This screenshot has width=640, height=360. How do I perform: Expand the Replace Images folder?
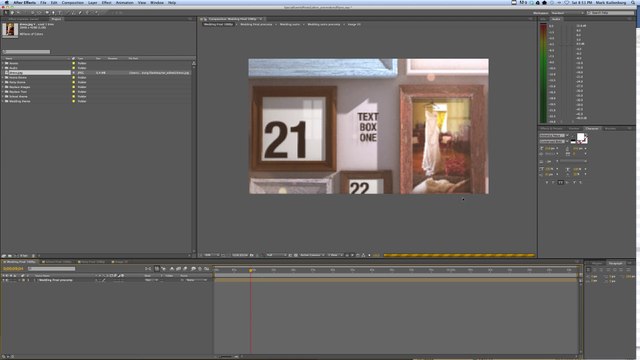point(3,87)
